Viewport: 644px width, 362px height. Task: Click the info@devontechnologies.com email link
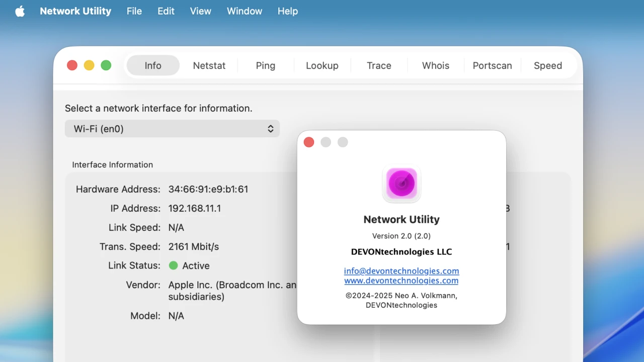tap(401, 270)
